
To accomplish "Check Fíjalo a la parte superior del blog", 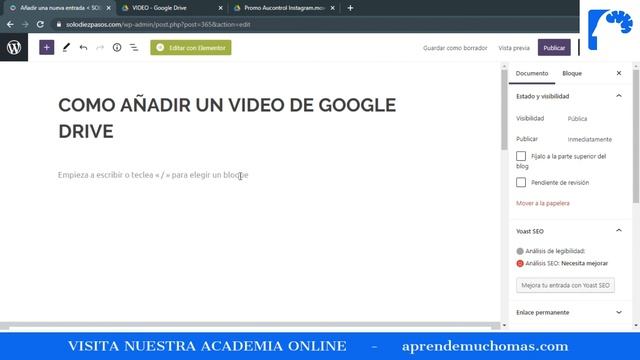I will tap(521, 156).
